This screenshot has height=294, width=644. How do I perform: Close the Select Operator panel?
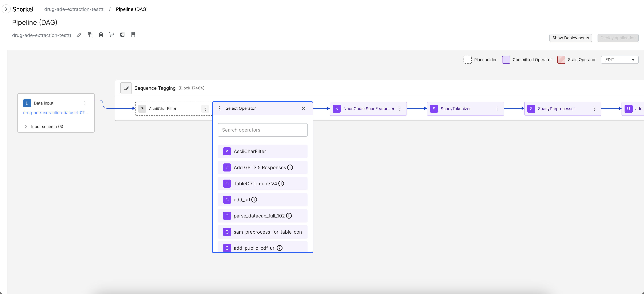(304, 108)
